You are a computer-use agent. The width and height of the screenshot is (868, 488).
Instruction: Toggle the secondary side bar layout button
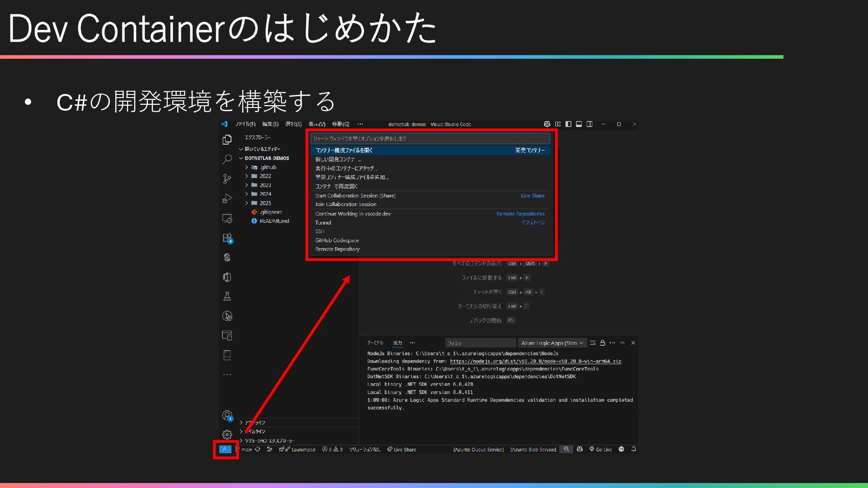590,124
